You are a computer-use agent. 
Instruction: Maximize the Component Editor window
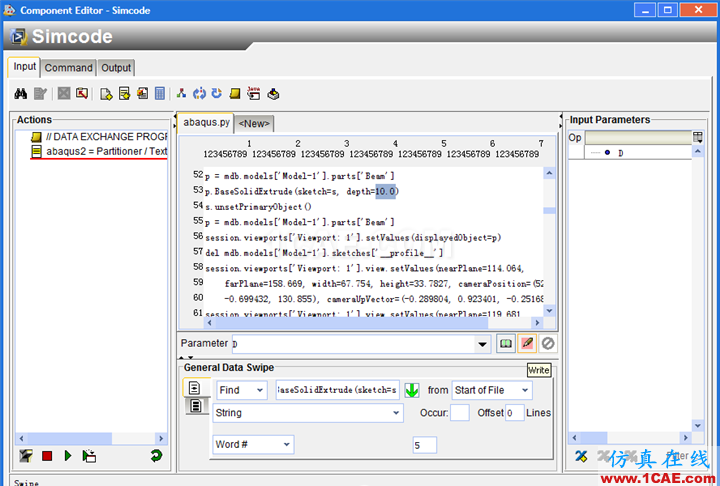pos(667,10)
